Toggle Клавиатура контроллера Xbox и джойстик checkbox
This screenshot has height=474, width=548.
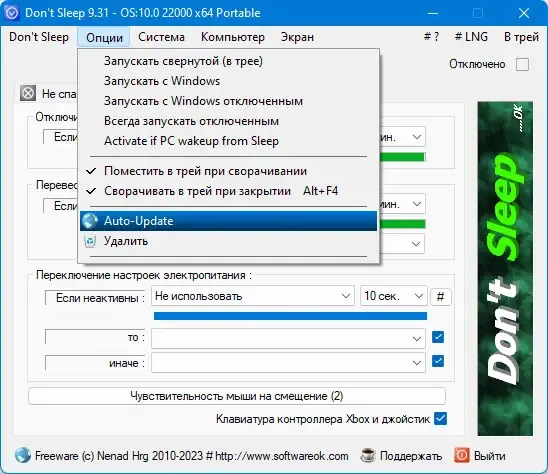coord(440,418)
